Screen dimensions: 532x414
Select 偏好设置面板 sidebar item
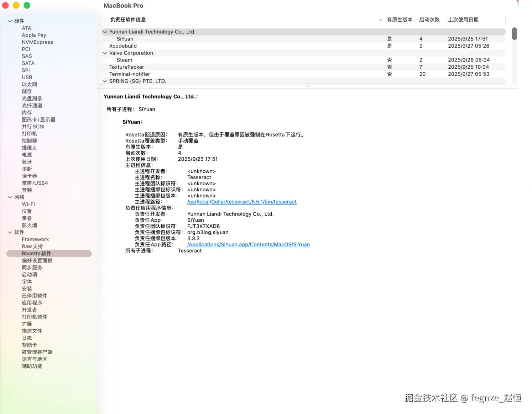point(37,260)
